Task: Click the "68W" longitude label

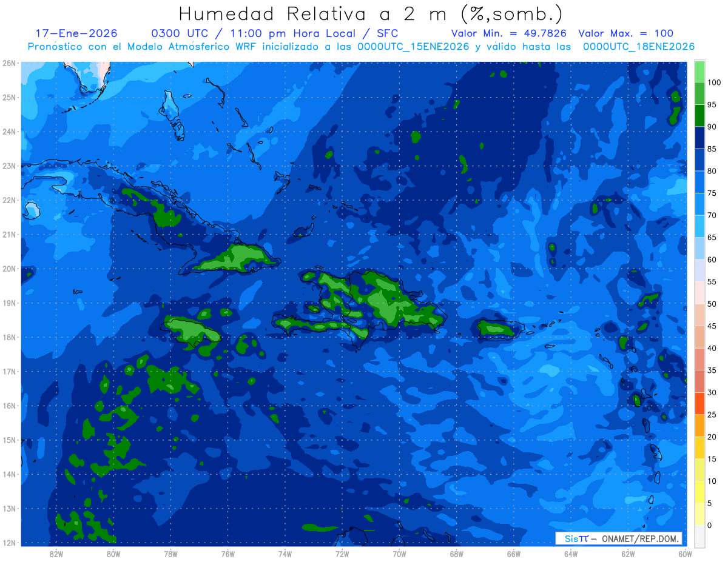Action: coord(456,554)
